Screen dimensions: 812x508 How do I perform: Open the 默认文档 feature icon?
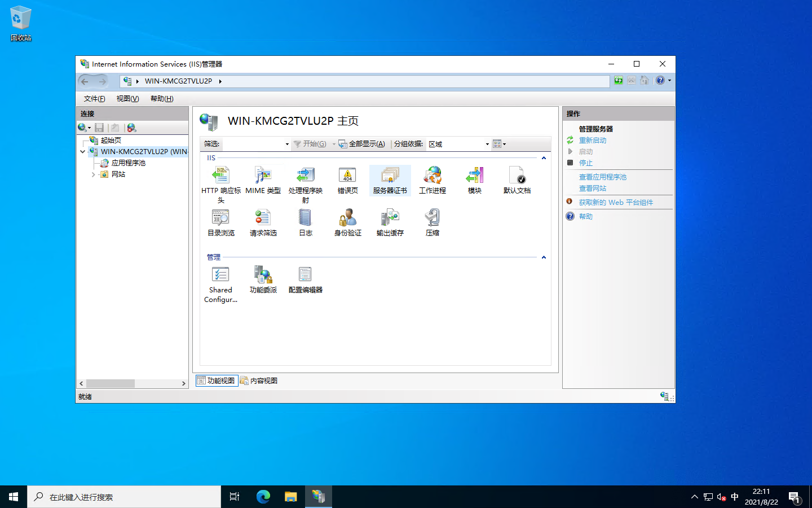tap(517, 180)
